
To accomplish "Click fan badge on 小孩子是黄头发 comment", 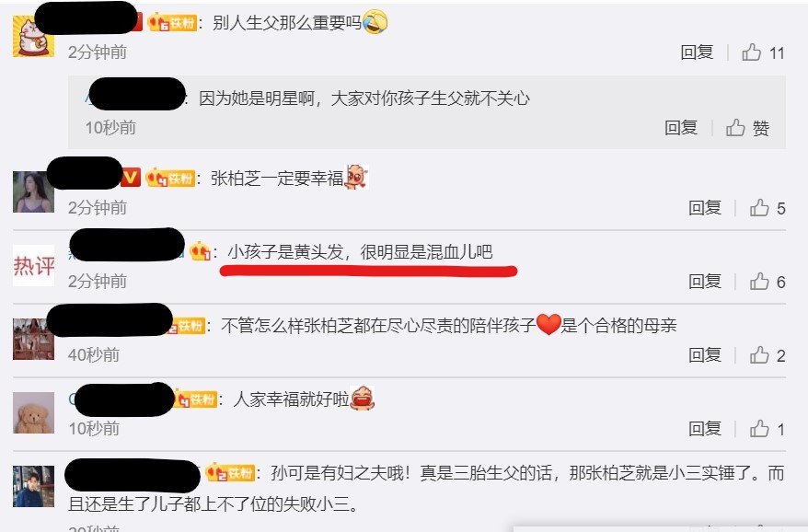I will tap(201, 251).
